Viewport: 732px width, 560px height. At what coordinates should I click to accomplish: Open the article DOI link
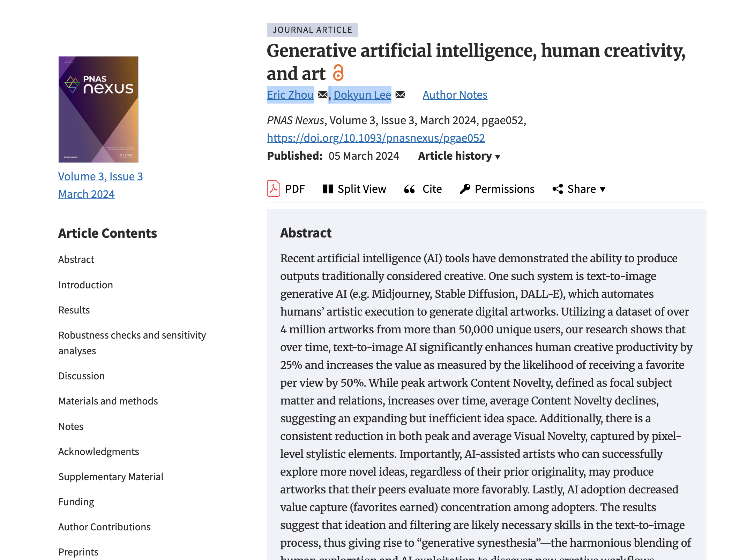tap(376, 138)
